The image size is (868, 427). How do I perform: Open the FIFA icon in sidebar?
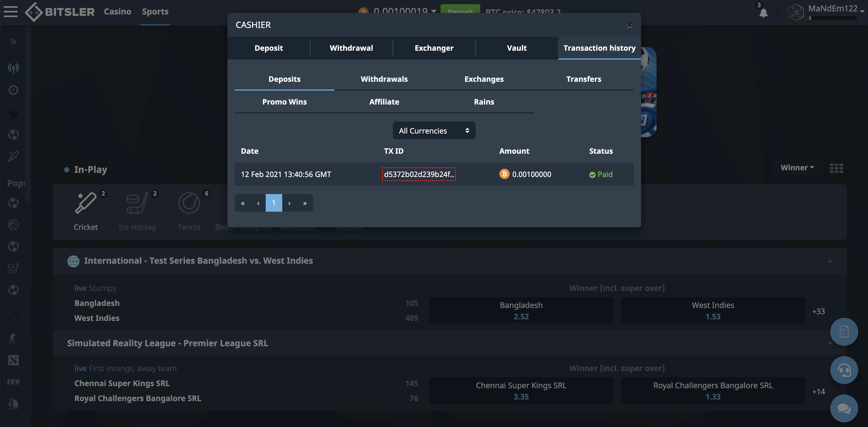click(x=13, y=382)
